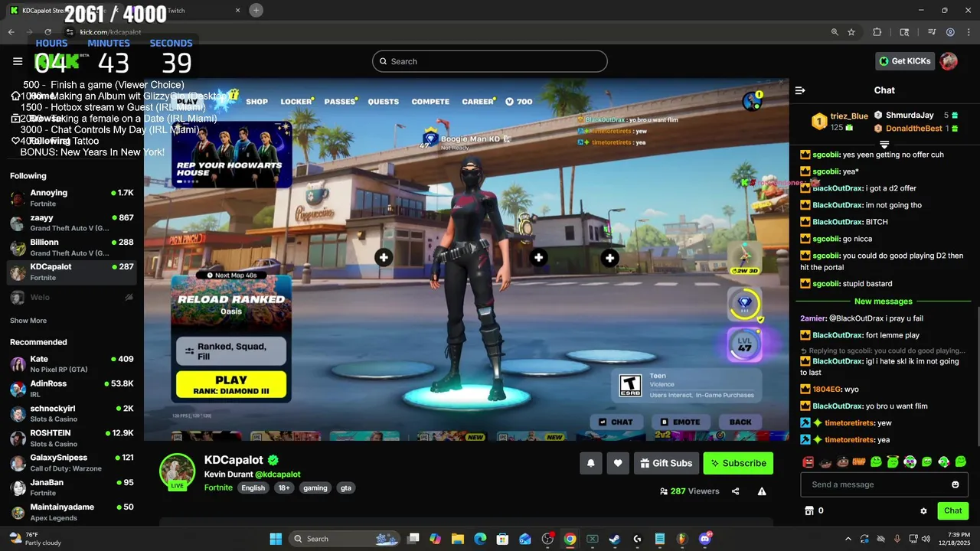This screenshot has height=551, width=980.
Task: Open Billionn's channel in Following list
Action: [x=72, y=247]
